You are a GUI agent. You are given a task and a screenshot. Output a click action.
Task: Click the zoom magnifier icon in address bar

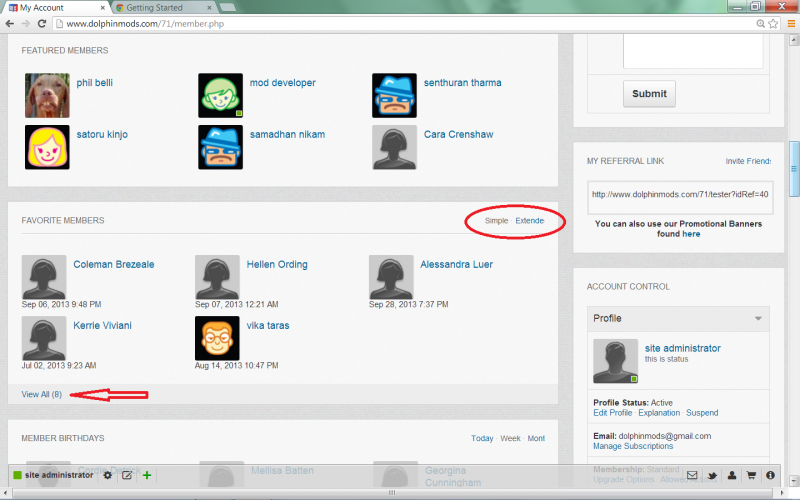pyautogui.click(x=760, y=23)
